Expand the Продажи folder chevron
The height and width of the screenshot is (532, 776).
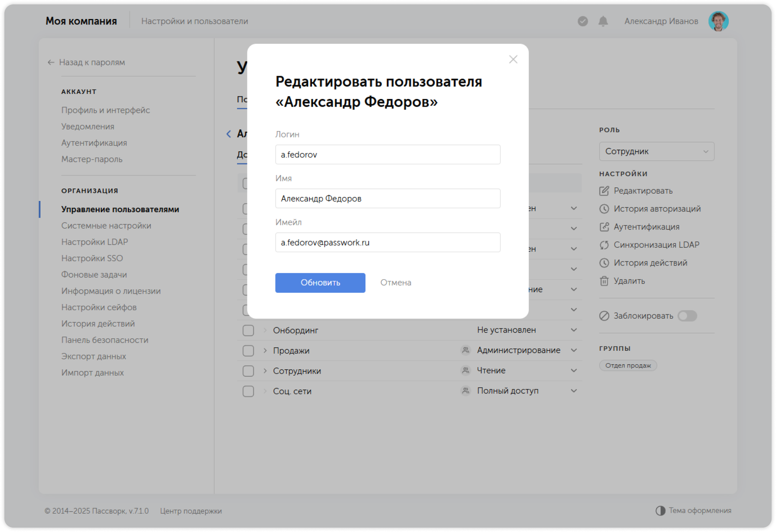tap(265, 350)
